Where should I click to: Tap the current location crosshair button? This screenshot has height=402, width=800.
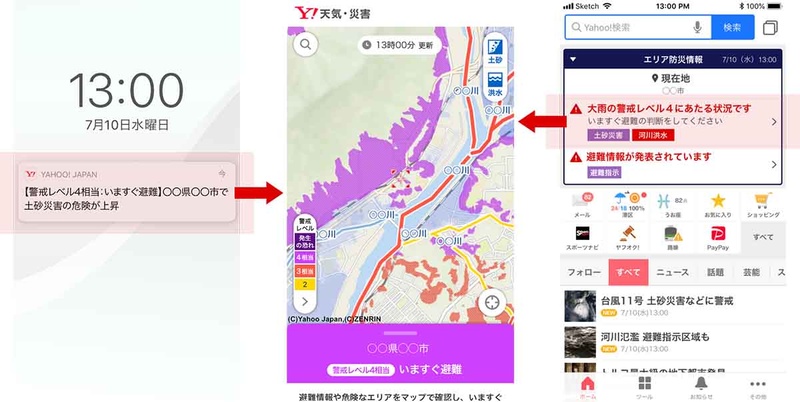pyautogui.click(x=492, y=302)
